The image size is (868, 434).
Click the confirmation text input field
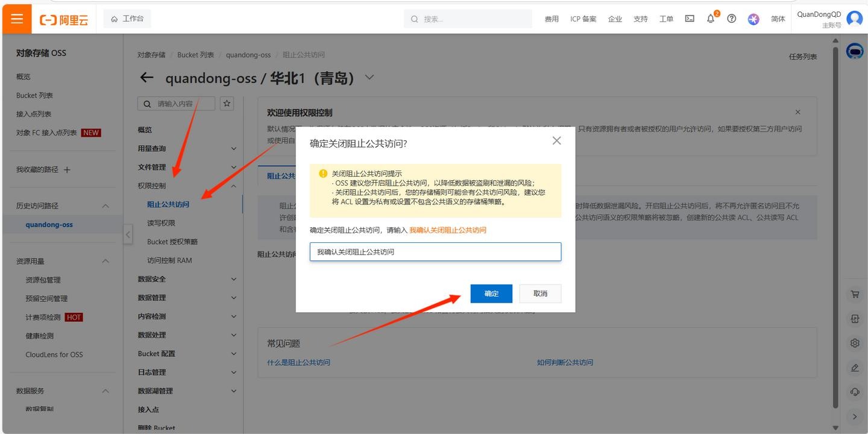coord(435,252)
